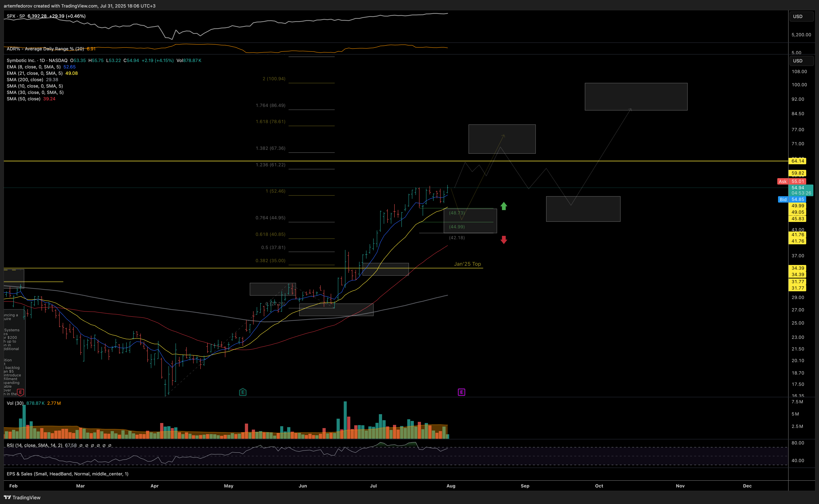Select the SMA (30, close) indicator legend
The image size is (819, 504).
35,92
